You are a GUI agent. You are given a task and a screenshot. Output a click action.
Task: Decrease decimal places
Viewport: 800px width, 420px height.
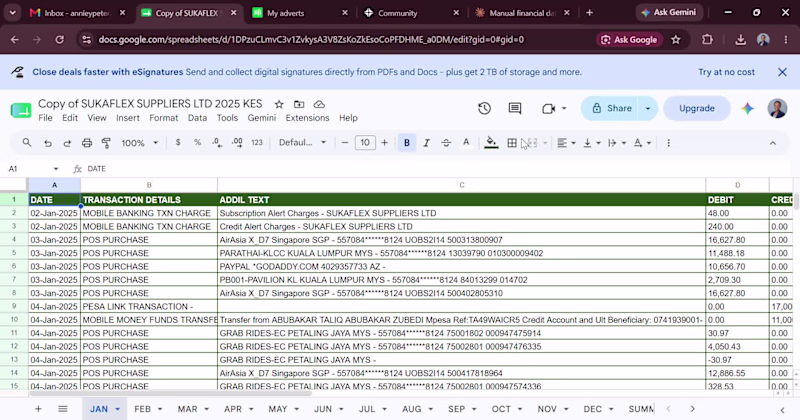(x=217, y=143)
